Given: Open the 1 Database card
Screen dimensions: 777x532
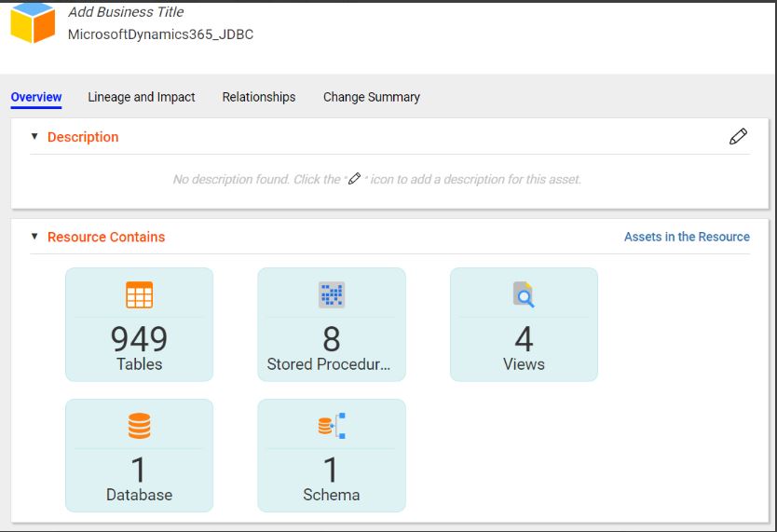Looking at the screenshot, I should point(139,456).
